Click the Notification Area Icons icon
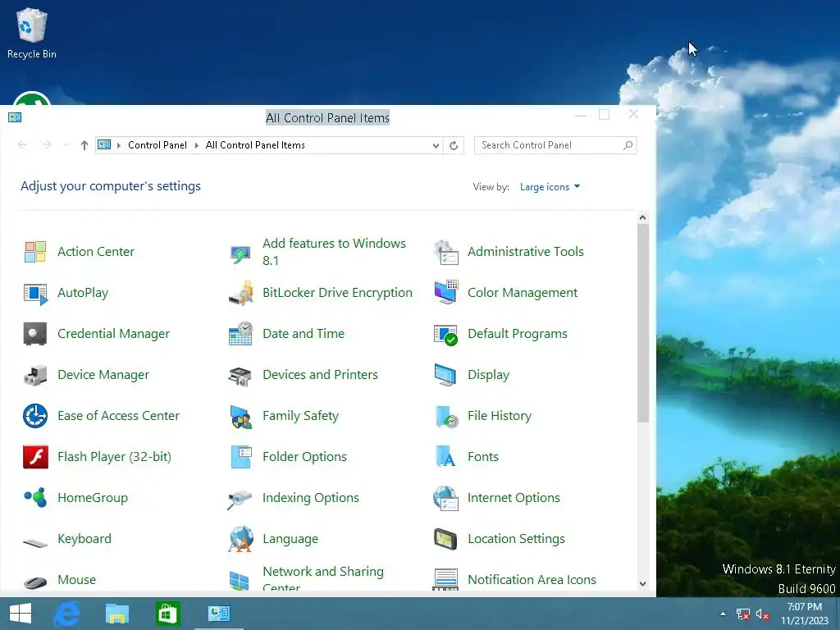This screenshot has width=840, height=630. click(x=445, y=580)
